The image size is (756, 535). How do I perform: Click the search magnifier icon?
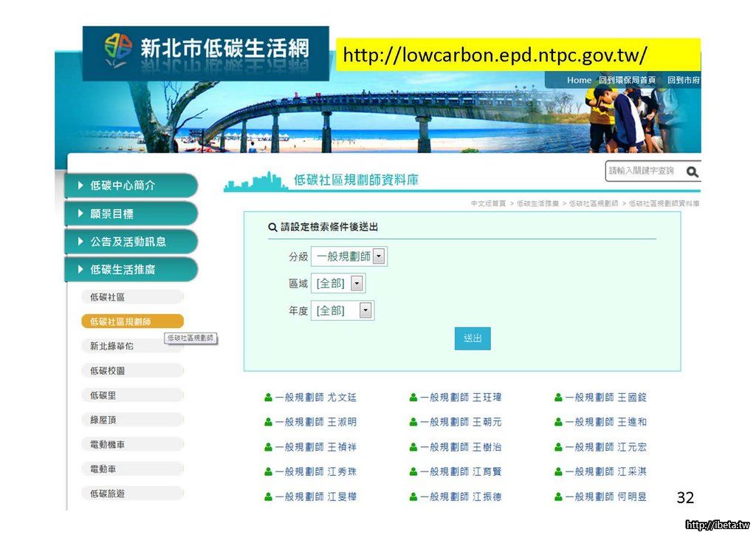click(x=692, y=171)
